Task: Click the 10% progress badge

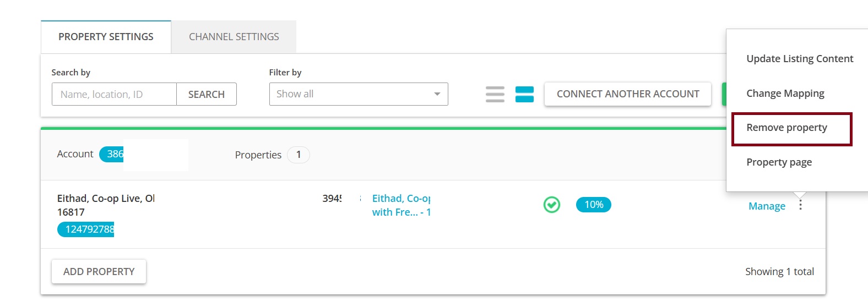Action: (594, 205)
